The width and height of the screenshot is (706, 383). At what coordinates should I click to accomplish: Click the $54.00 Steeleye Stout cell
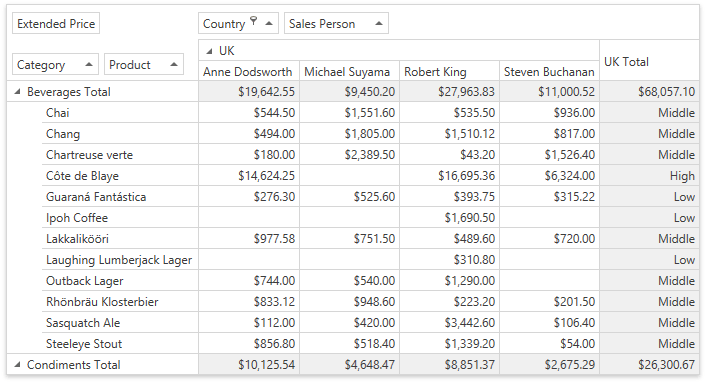549,344
